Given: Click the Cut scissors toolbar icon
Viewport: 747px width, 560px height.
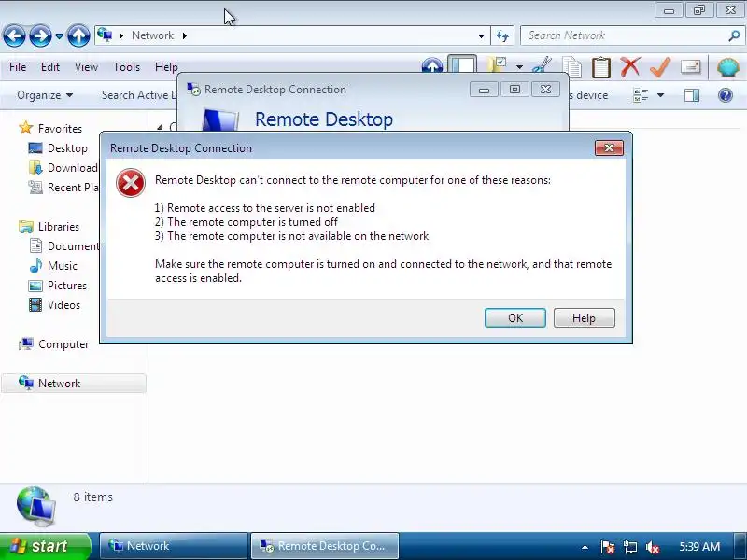Looking at the screenshot, I should pos(542,65).
